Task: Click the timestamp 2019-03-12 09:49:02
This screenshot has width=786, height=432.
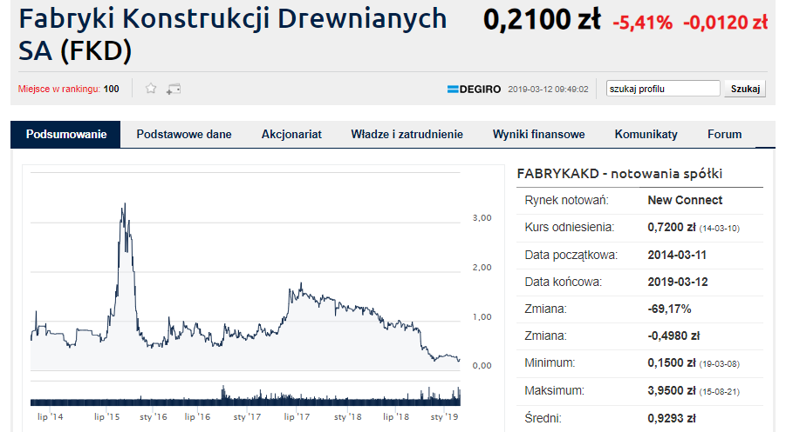Action: point(548,89)
